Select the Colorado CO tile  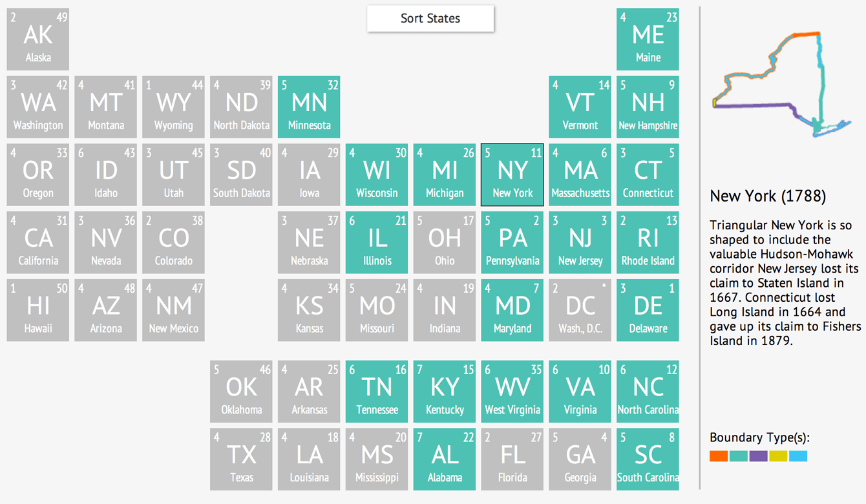174,242
